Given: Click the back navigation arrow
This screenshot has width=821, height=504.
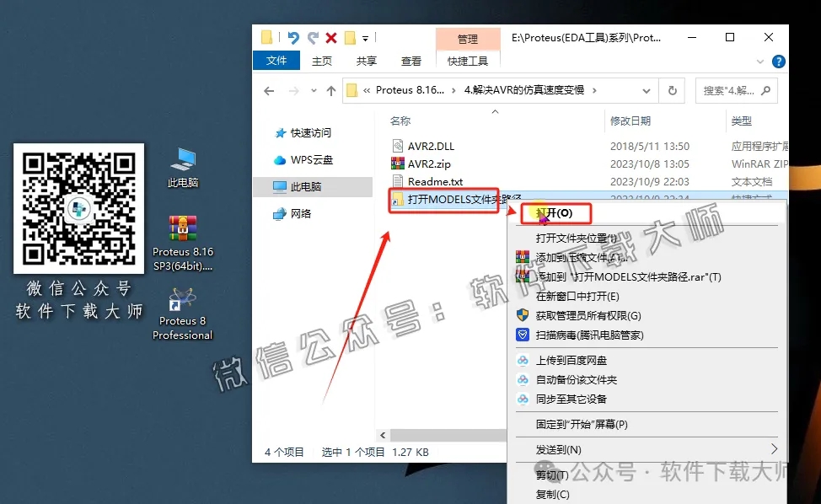Looking at the screenshot, I should click(x=268, y=90).
